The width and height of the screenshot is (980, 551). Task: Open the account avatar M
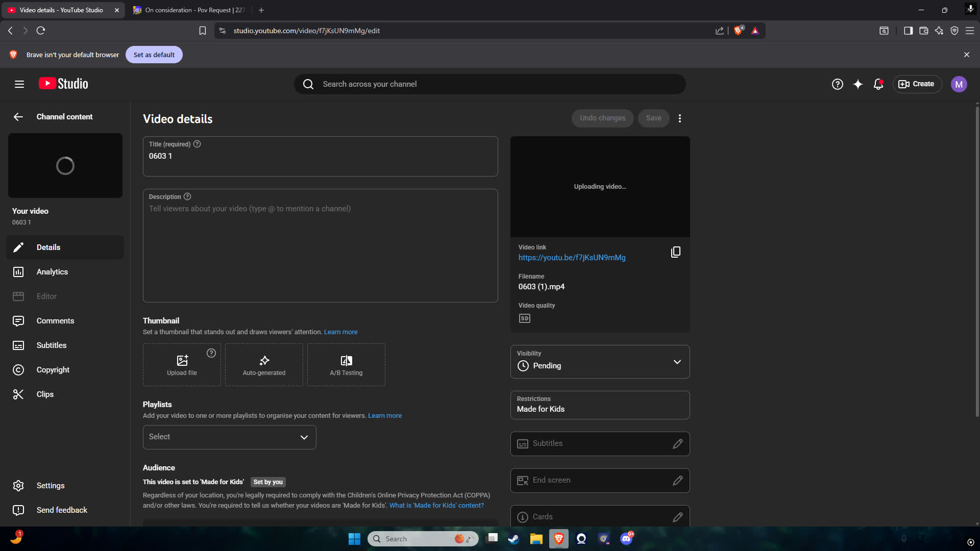pyautogui.click(x=959, y=84)
